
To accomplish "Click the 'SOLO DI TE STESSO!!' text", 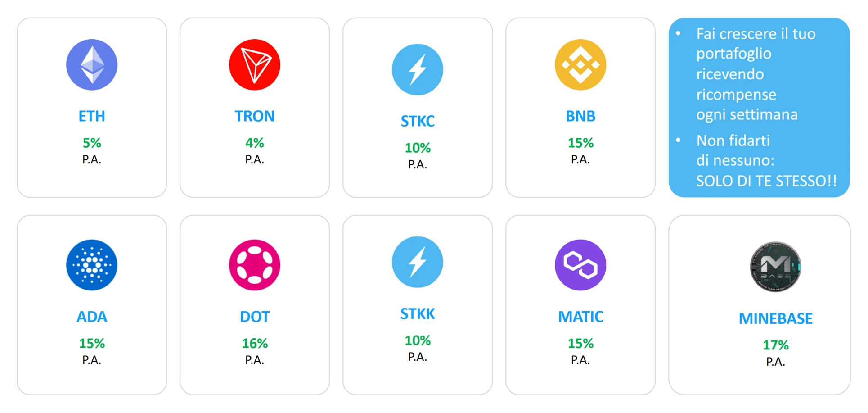I will [x=766, y=181].
